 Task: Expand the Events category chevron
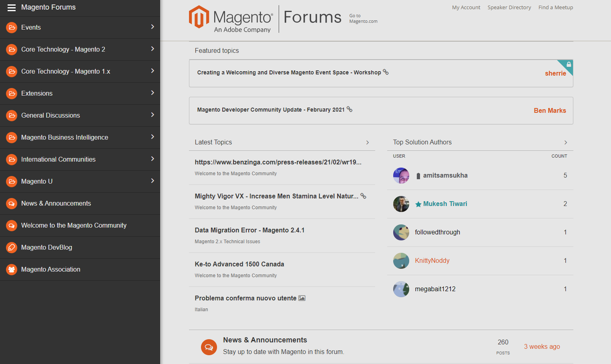tap(153, 27)
